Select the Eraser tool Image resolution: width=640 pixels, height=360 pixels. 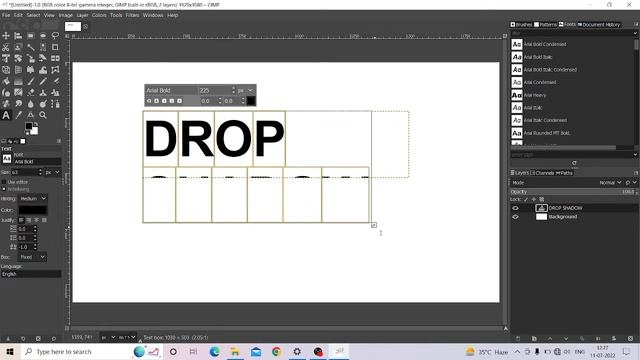(x=31, y=93)
